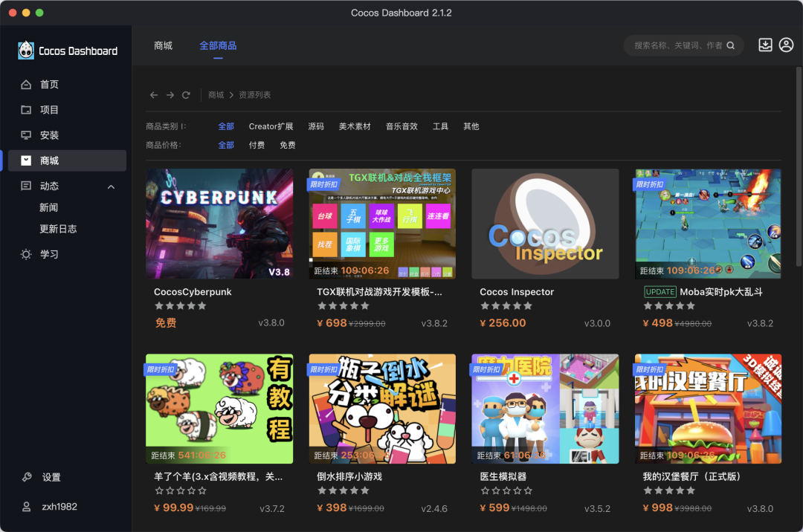The height and width of the screenshot is (532, 803).
Task: Click the 倒水排序小游戏 product title
Action: (349, 477)
